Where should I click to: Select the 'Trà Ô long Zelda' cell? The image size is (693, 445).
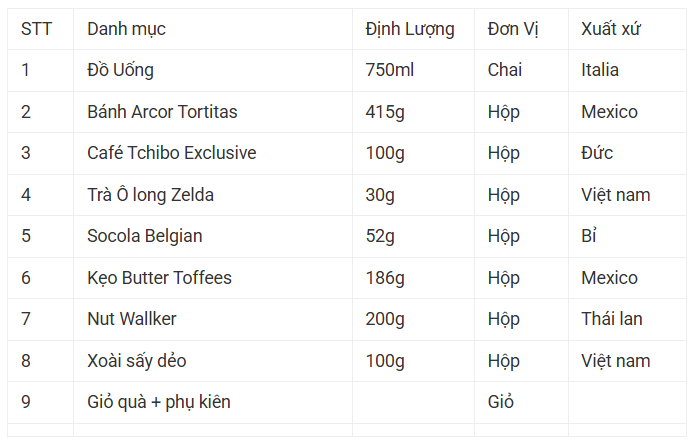pos(151,195)
